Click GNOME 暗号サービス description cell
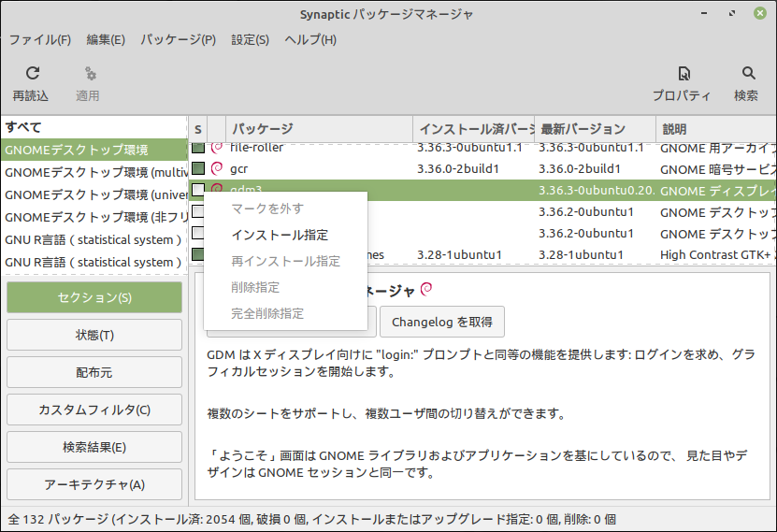Viewport: 777px width, 532px height. [x=717, y=169]
